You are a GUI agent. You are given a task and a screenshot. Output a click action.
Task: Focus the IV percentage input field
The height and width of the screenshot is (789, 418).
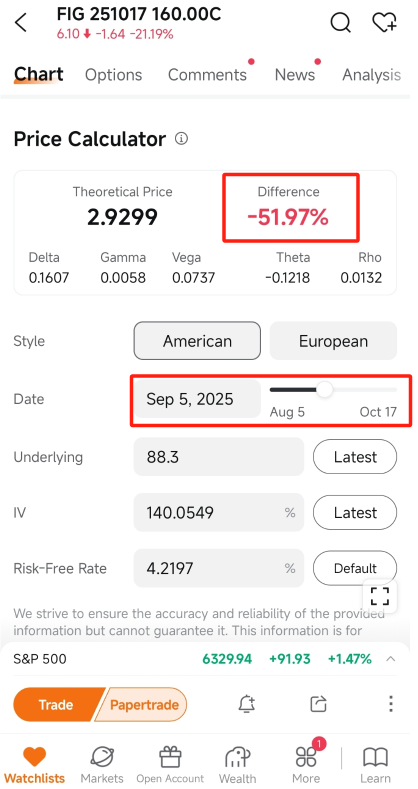219,513
